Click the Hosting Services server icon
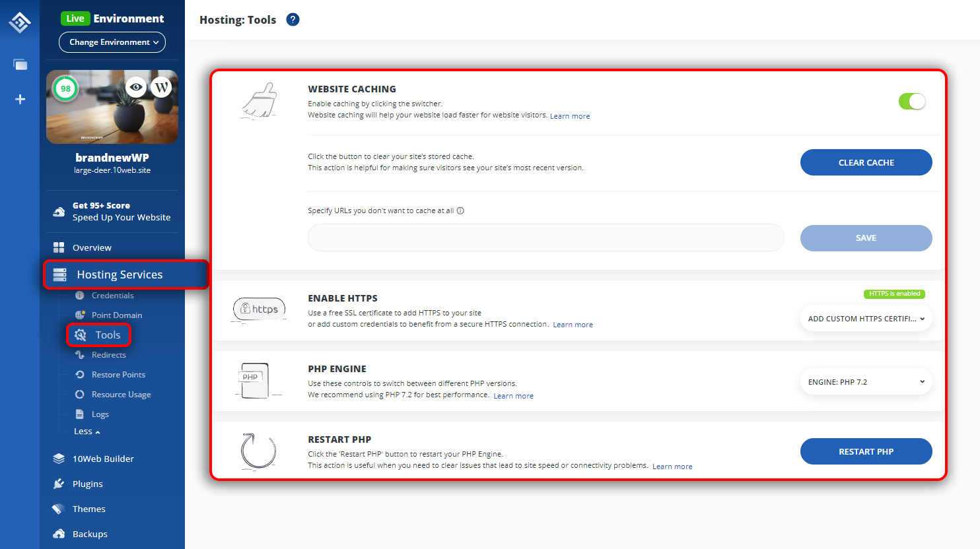Screen dimensions: 980x549 (60, 274)
